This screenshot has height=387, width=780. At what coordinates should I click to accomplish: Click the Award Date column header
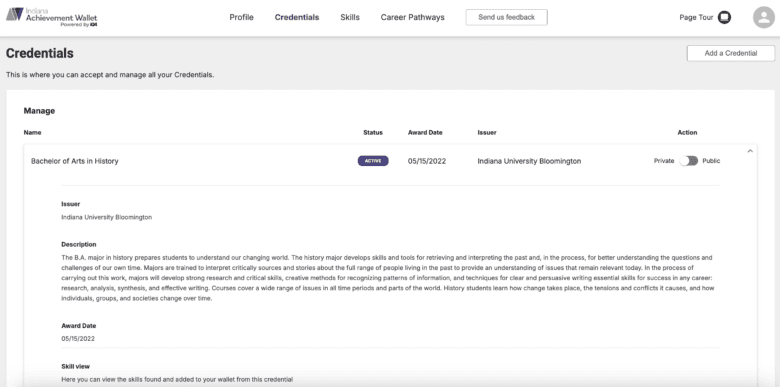coord(425,133)
